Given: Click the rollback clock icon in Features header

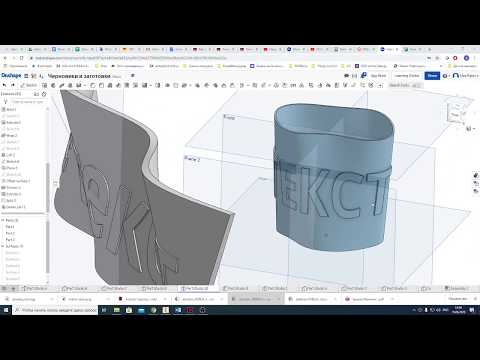Looking at the screenshot, I should pos(44,94).
